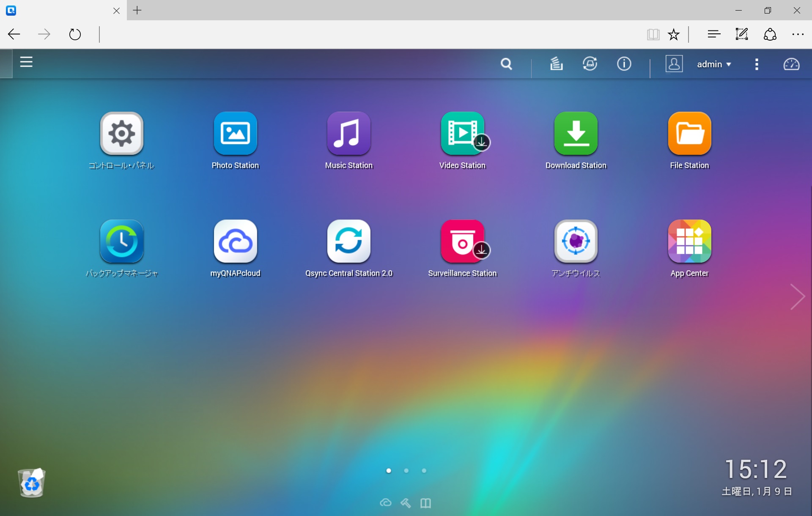Open the network recycle bin icon
812x516 pixels.
32,483
